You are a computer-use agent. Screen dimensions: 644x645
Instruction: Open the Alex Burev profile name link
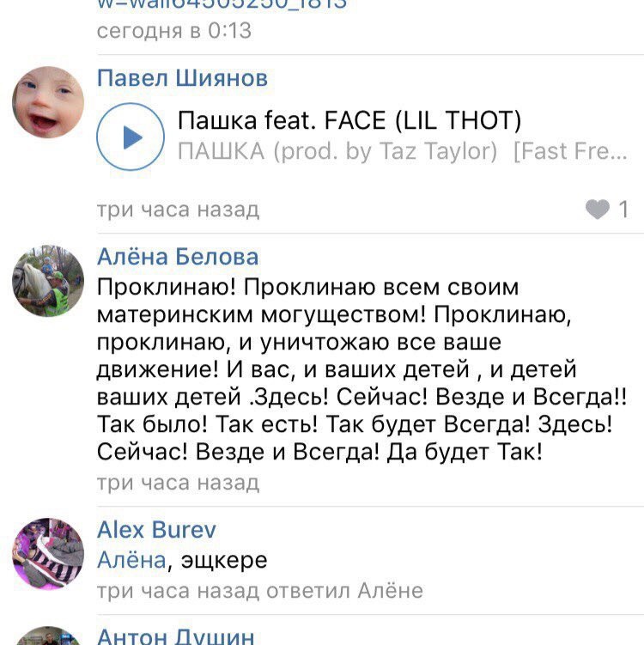(156, 529)
